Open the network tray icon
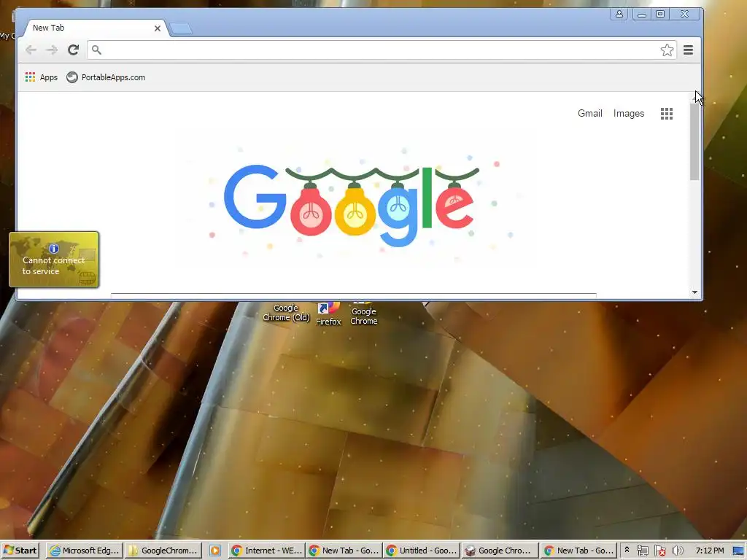Viewport: 747px width, 560px height. click(x=642, y=551)
